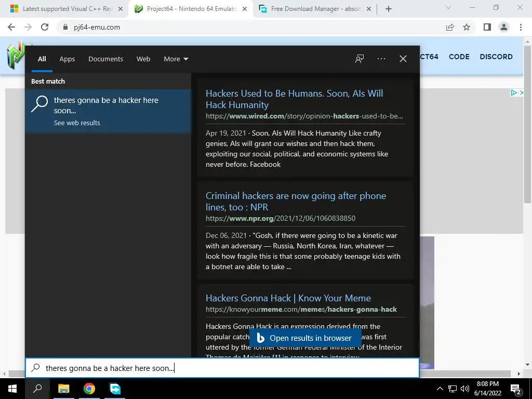532x399 pixels.
Task: Open a new Chrome tab
Action: pos(389,9)
